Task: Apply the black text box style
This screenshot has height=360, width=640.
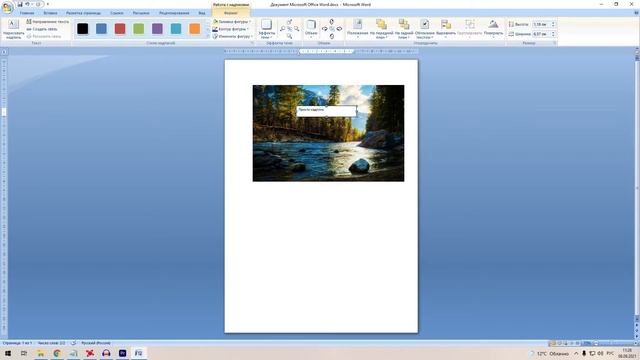Action: tap(83, 29)
